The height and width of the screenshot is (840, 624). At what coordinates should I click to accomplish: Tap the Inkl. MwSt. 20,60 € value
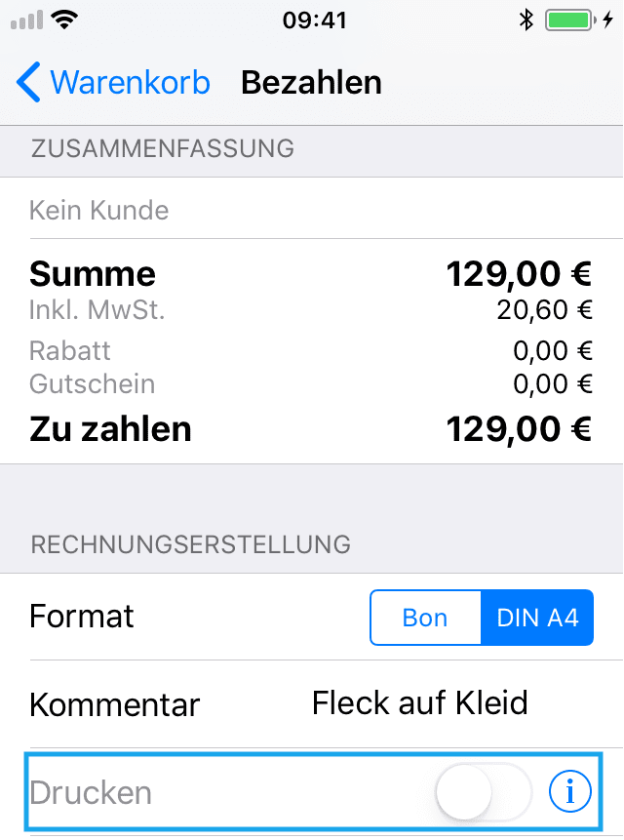545,310
